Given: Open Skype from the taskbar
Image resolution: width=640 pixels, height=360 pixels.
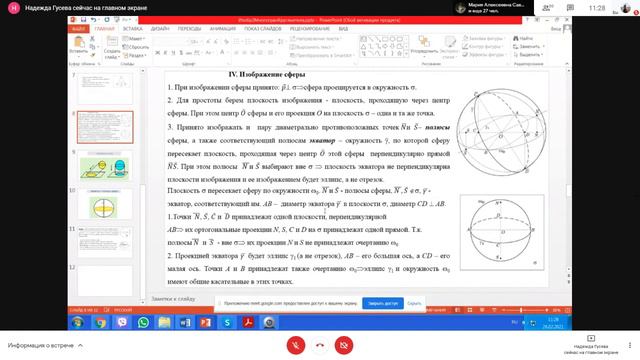Looking at the screenshot, I should coord(227,322).
